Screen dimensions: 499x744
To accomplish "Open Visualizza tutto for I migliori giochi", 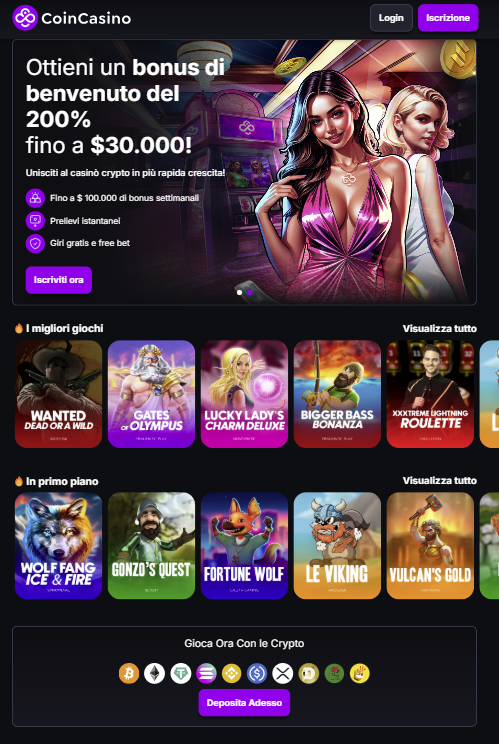I will pyautogui.click(x=440, y=328).
